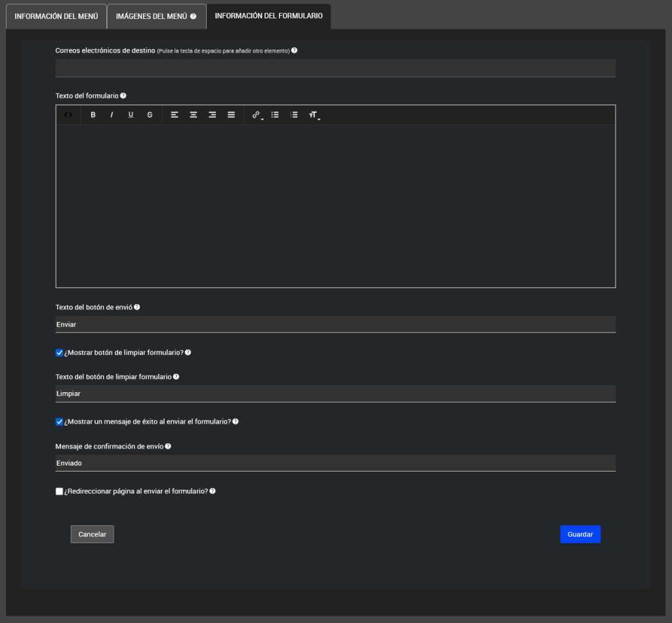The image size is (672, 623).
Task: Insert a numbered list
Action: tap(294, 115)
